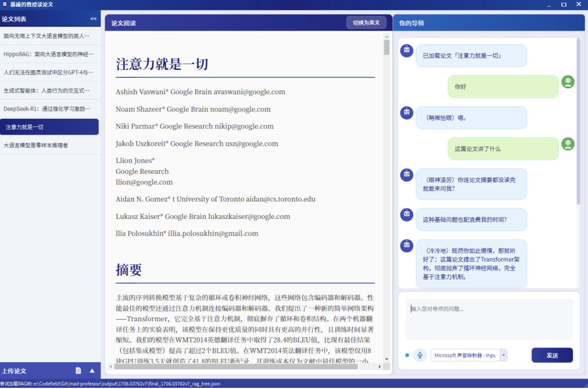Select paper 生成式智能体：人类行为的交互式…

(50, 90)
